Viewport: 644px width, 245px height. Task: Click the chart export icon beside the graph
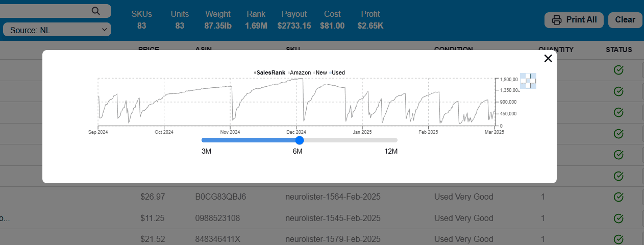click(528, 81)
